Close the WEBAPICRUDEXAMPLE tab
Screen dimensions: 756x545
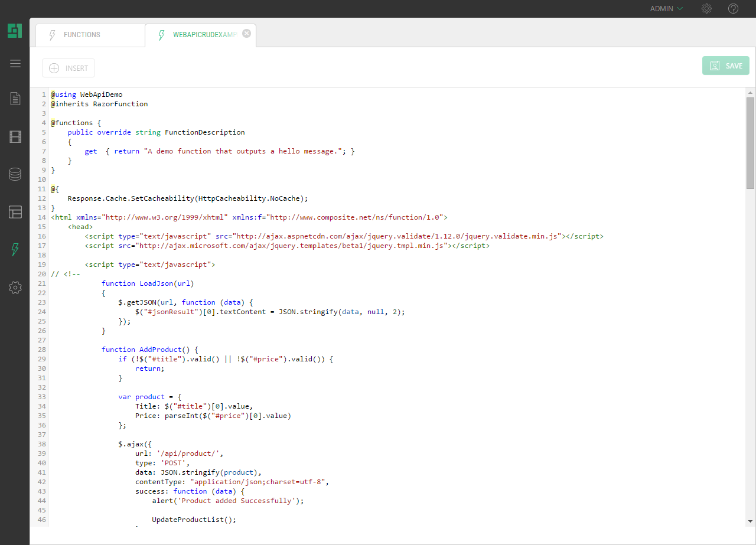click(x=247, y=34)
